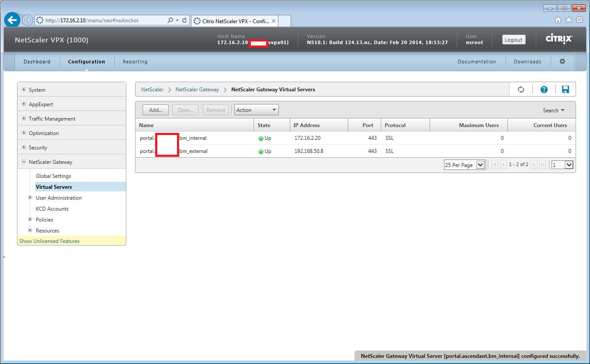Click the first page pagination icon
Viewport: 590px width, 364px height.
(x=495, y=165)
